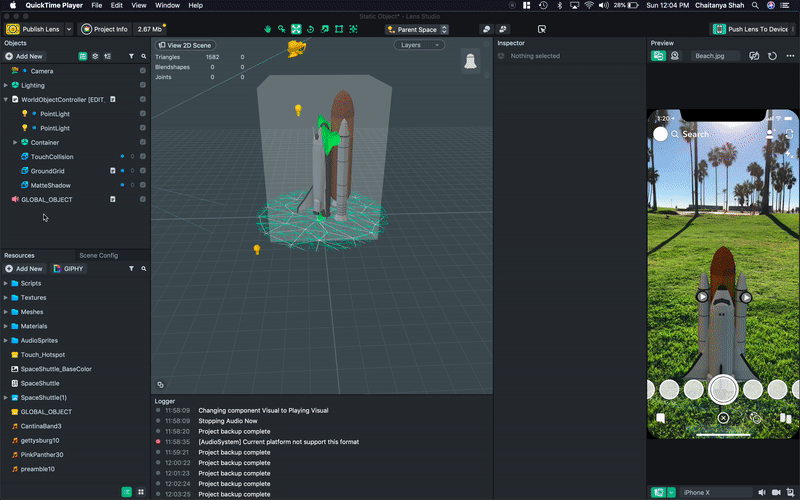Click the Objects panel sort list icon

(x=107, y=56)
